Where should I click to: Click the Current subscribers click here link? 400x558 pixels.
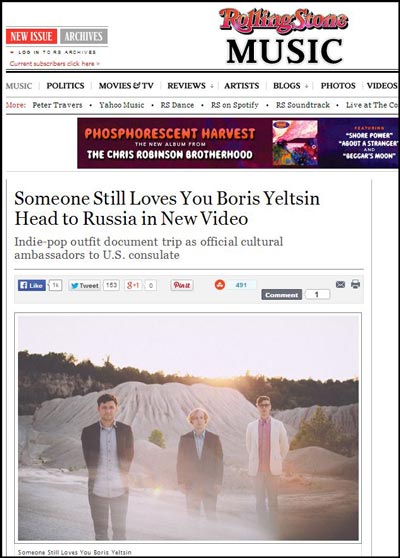point(55,64)
